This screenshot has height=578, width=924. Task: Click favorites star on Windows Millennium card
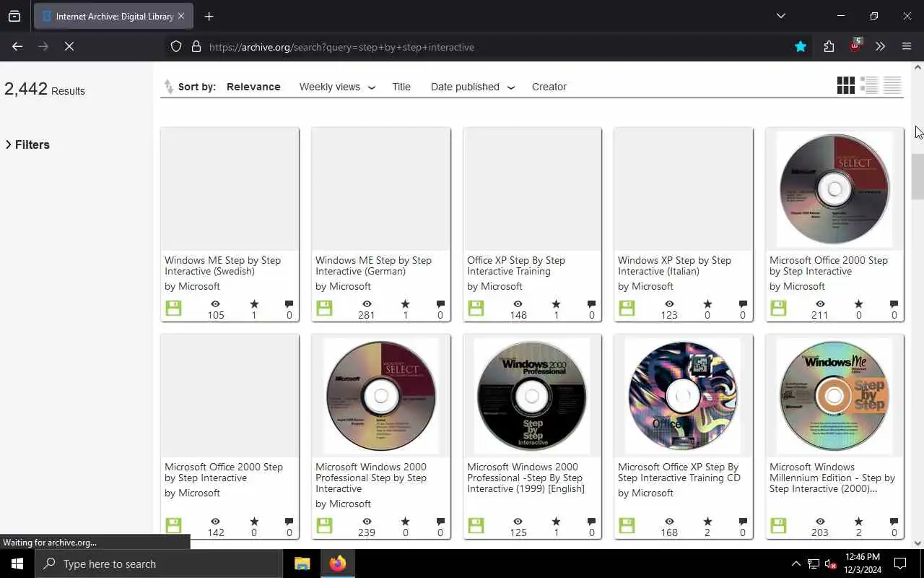[858, 522]
